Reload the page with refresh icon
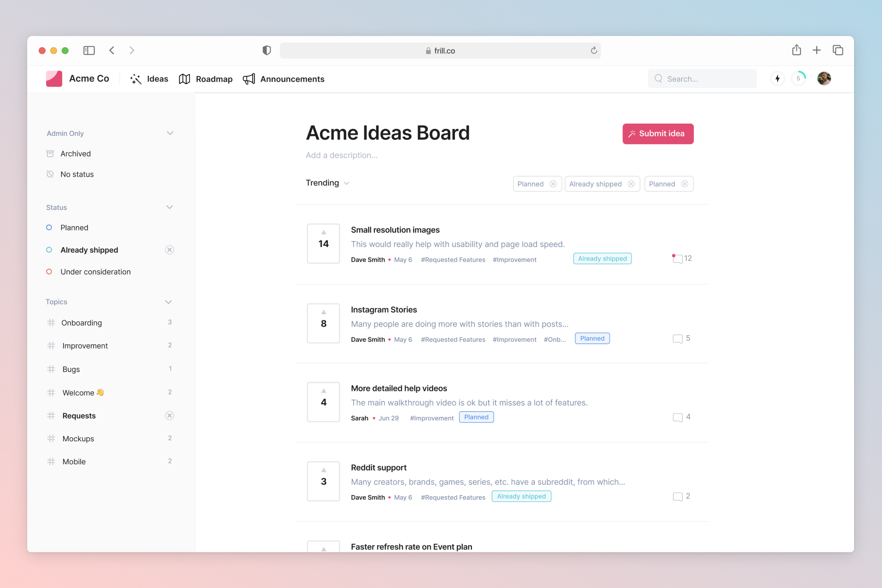The height and width of the screenshot is (588, 882). [594, 50]
